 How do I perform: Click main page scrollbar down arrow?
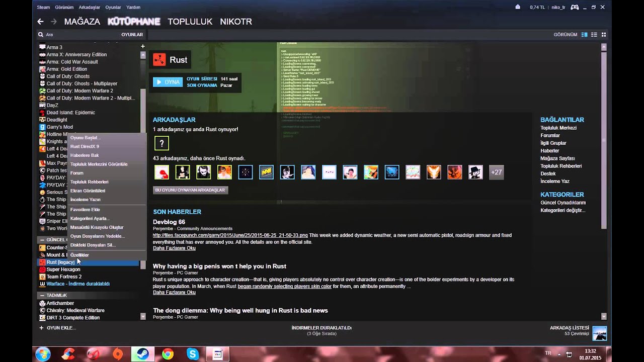point(604,316)
